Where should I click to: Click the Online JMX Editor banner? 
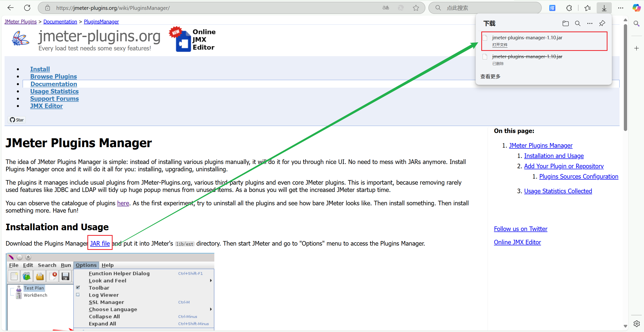pos(193,39)
